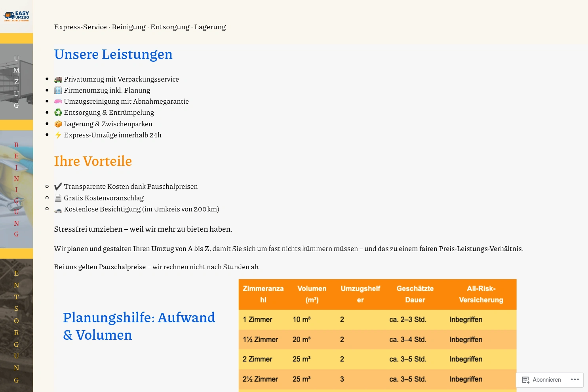Click the building icon next to Firmenumzug
The width and height of the screenshot is (588, 392).
pos(58,90)
